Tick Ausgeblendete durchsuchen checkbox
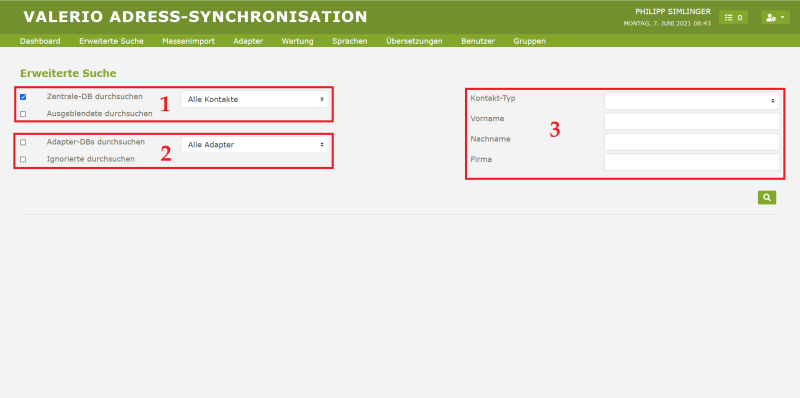 tap(23, 114)
